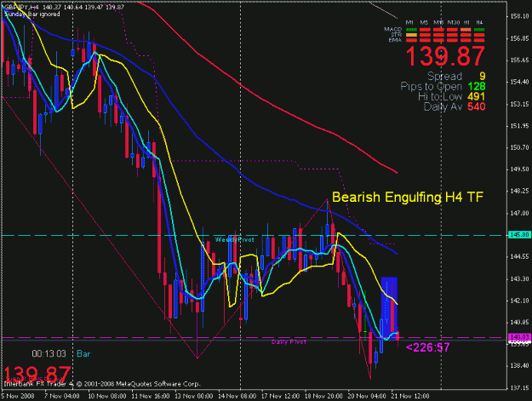Click the 18 Nov 20:00 date label
Viewport: 532px width, 401px height.
[x=323, y=396]
